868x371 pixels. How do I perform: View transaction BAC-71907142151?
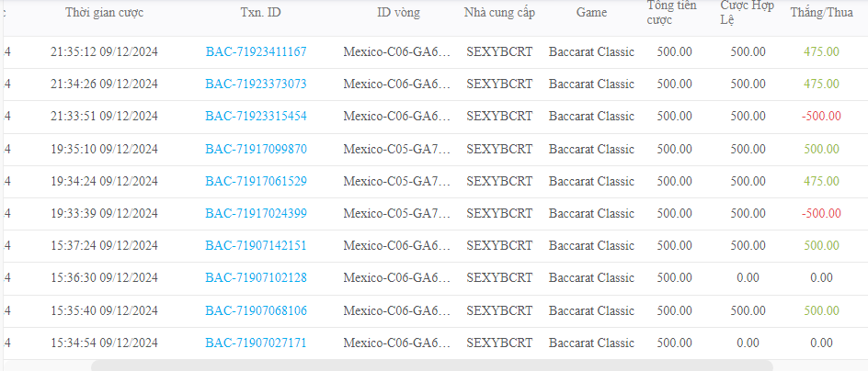[x=256, y=245]
